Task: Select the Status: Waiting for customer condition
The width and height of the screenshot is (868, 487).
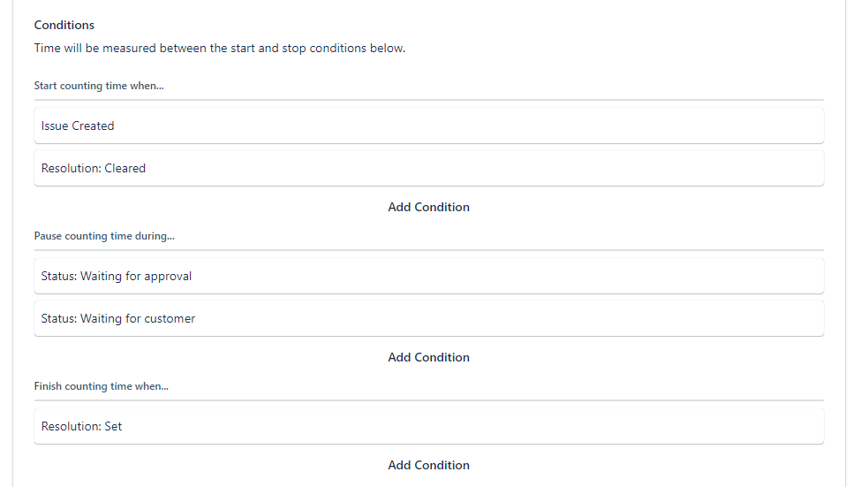Action: 428,318
